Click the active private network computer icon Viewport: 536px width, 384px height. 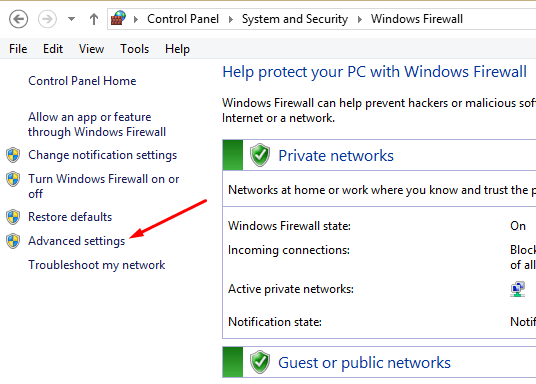click(518, 289)
